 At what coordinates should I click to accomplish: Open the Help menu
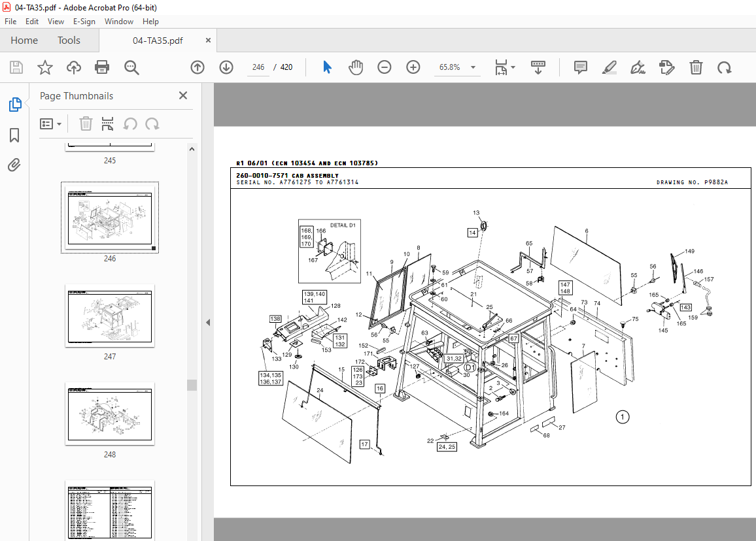pos(150,21)
